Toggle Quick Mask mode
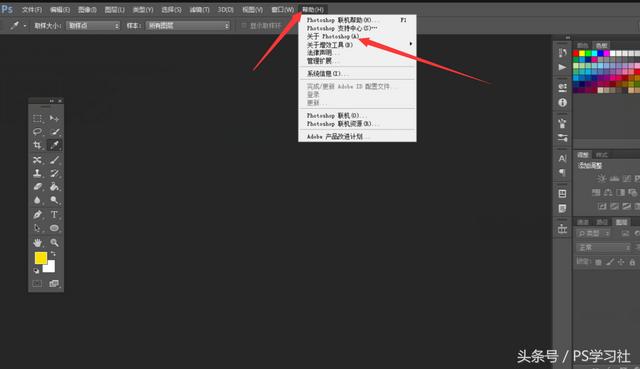Screen dimensions: 640x369 pos(37,283)
